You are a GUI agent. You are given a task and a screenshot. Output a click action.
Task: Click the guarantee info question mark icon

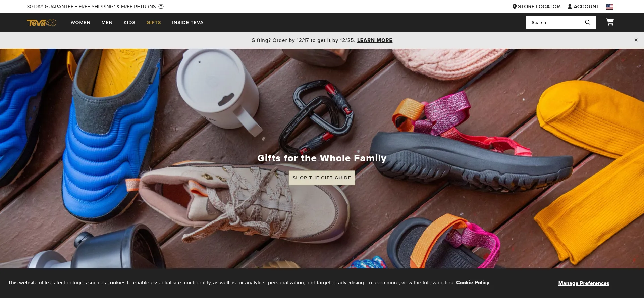coord(161,7)
